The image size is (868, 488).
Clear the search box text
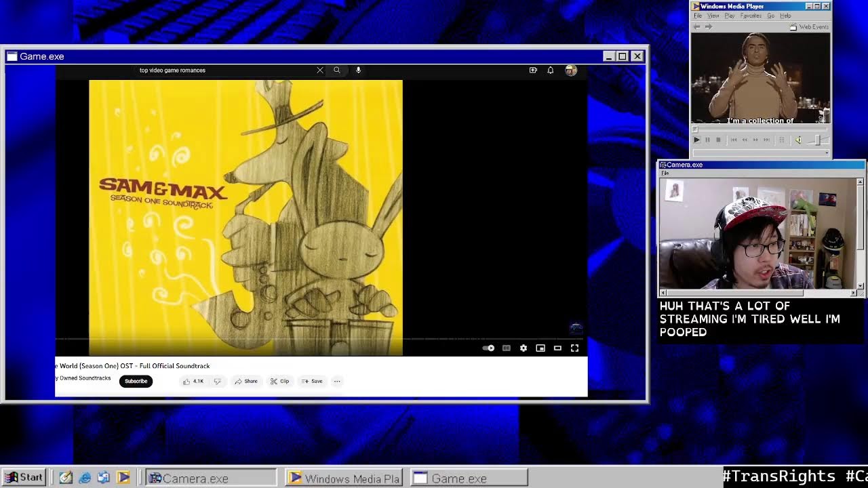[x=320, y=70]
